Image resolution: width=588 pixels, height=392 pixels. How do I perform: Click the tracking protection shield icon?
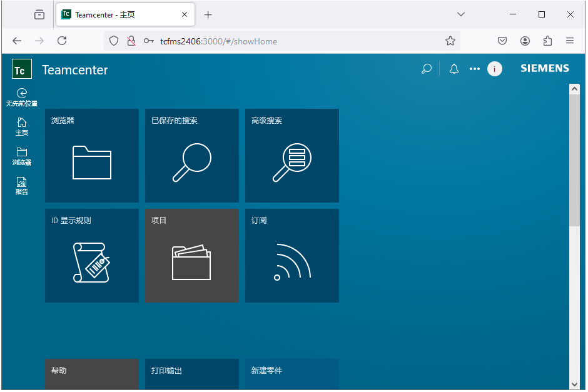(114, 41)
